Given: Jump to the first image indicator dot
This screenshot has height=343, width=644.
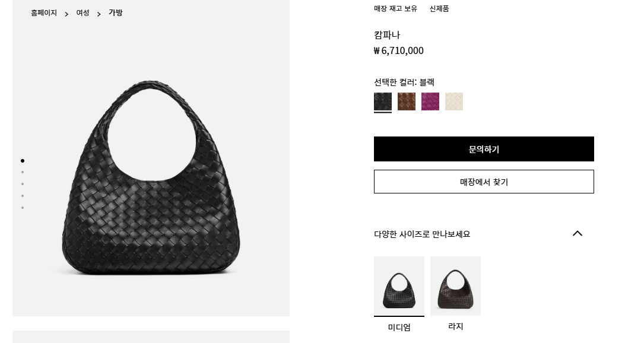Looking at the screenshot, I should click(23, 161).
